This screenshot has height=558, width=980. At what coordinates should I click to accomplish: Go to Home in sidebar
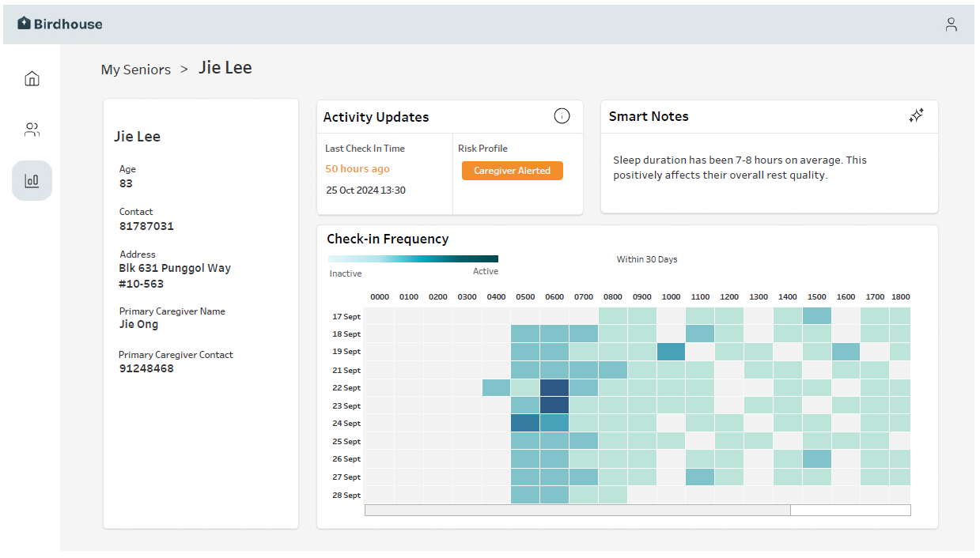tap(32, 78)
